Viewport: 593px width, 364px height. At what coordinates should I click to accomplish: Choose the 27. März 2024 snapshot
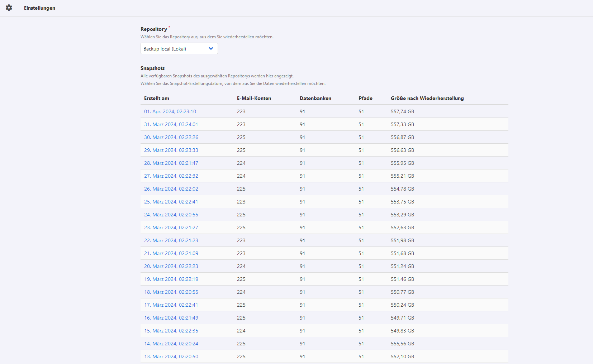coord(171,176)
